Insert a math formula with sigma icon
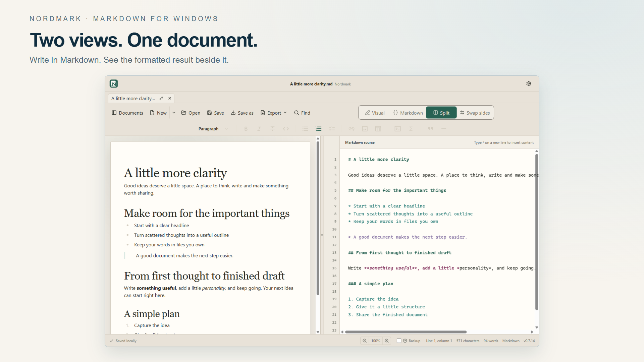This screenshot has width=644, height=362. coord(411,129)
